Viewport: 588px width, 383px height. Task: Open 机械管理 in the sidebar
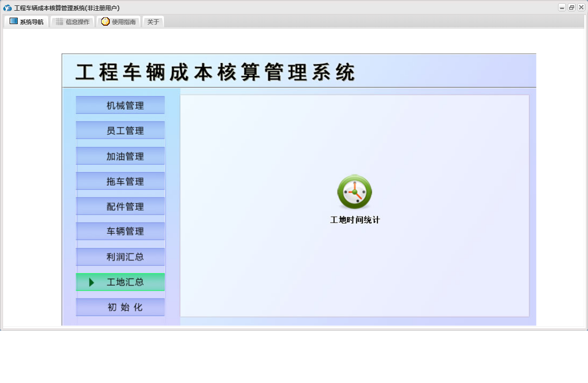tap(120, 105)
